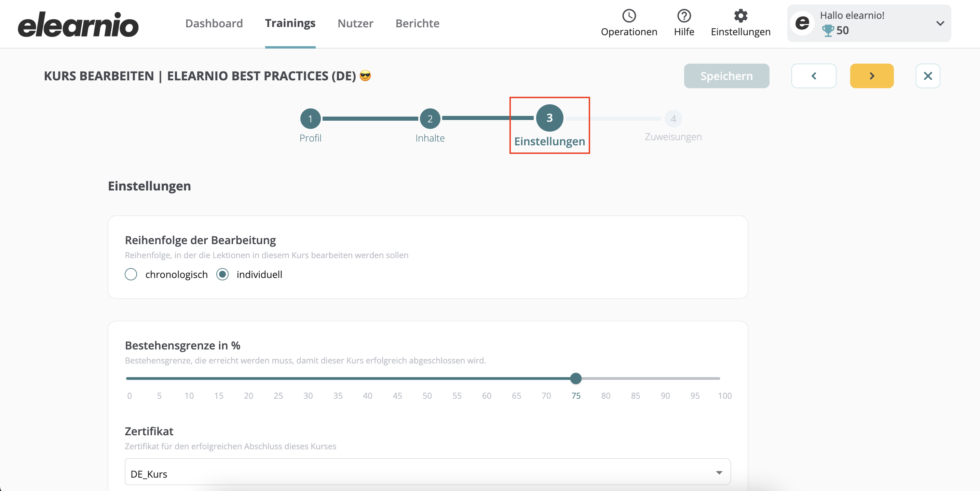Viewport: 980px width, 491px height.
Task: Go to step 4 Zuweisungen
Action: [x=673, y=119]
